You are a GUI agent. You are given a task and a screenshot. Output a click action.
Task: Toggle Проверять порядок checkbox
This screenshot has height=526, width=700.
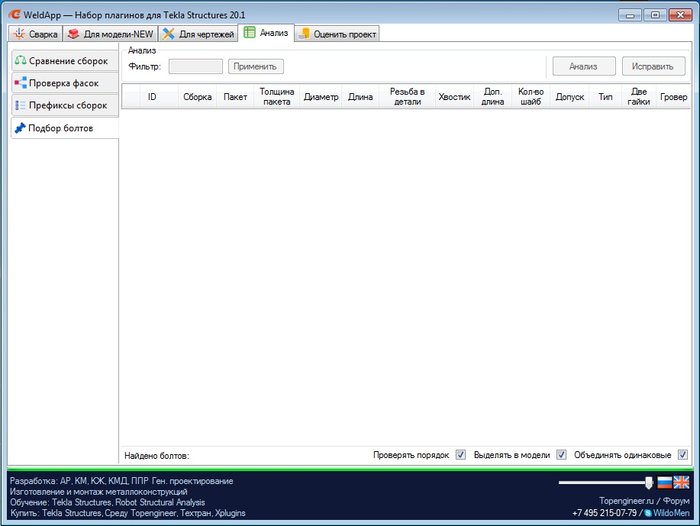[x=461, y=455]
